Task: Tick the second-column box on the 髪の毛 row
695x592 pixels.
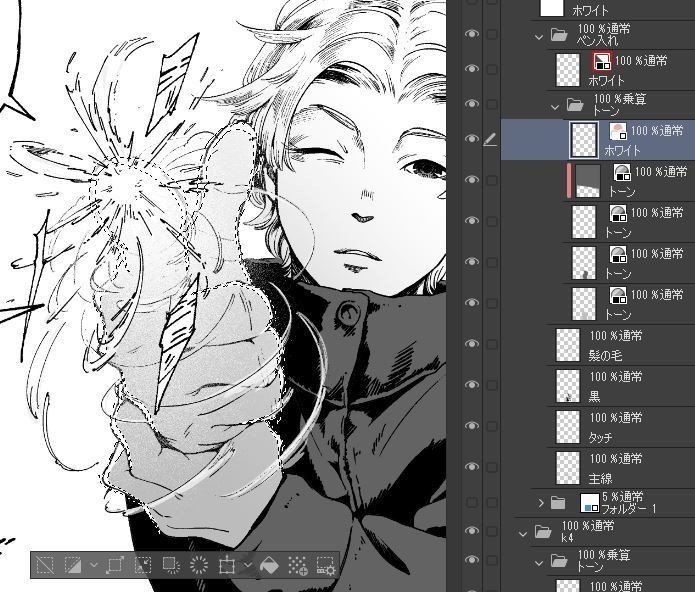Action: point(492,344)
